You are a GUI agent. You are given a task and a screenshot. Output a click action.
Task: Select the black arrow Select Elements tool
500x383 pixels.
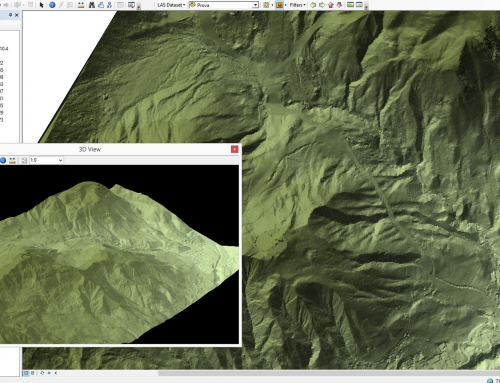click(x=41, y=5)
